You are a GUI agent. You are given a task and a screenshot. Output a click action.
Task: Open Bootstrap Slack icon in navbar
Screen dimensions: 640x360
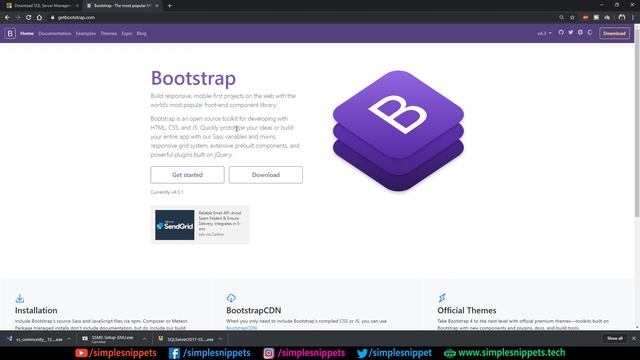tap(580, 33)
